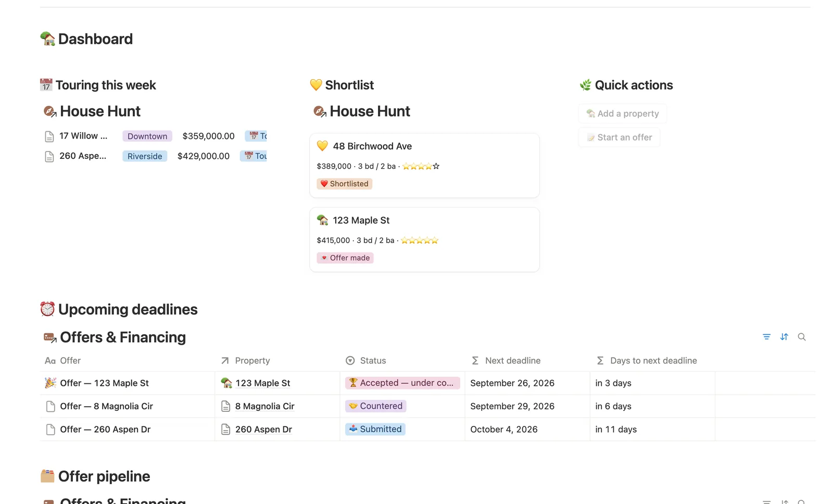The height and width of the screenshot is (504, 833).
Task: Open the page icon for 260 Aspe... row
Action: (49, 156)
